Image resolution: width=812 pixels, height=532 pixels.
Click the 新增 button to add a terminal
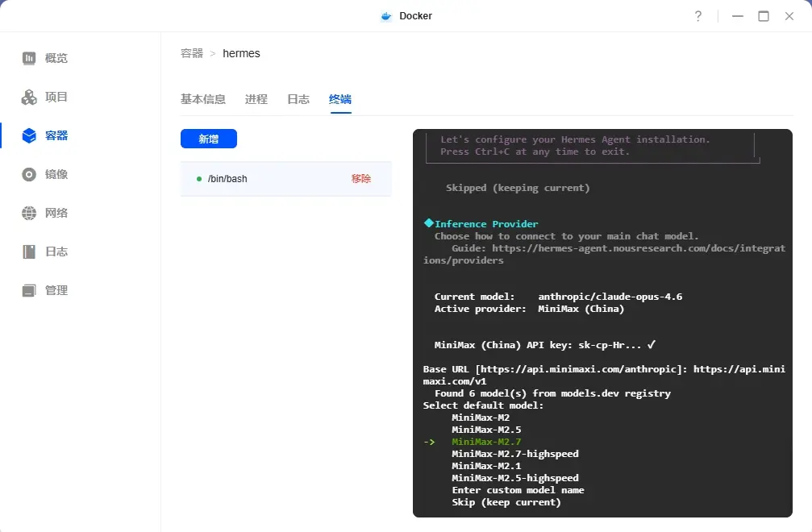pyautogui.click(x=209, y=139)
